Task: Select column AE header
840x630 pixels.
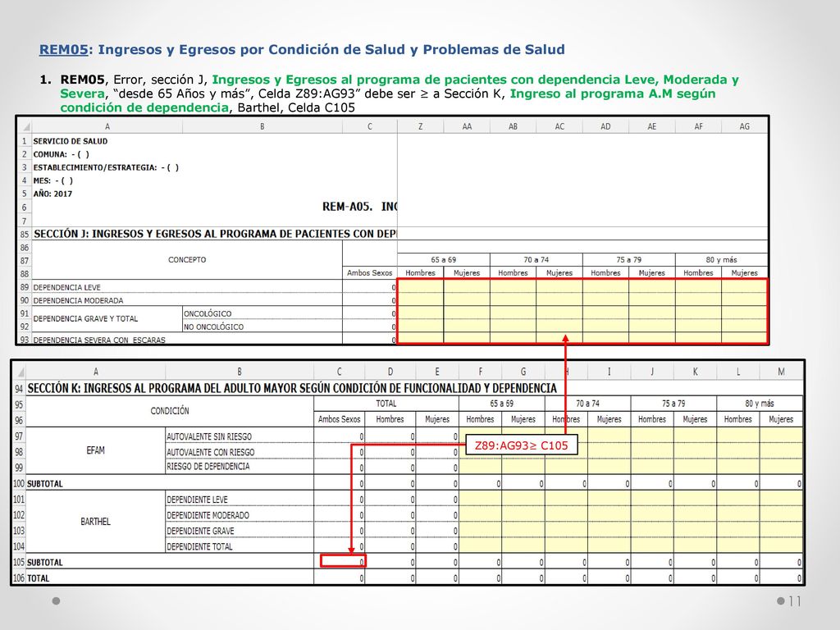Action: point(652,126)
